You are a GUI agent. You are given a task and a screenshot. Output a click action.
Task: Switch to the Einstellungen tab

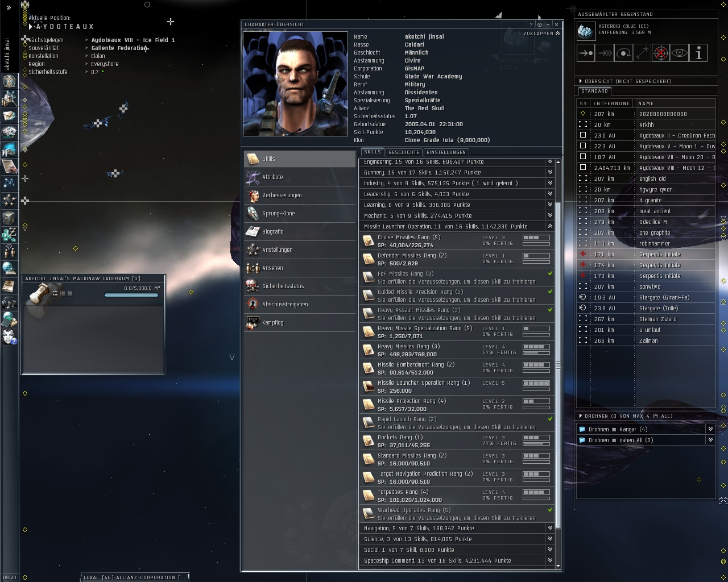(x=446, y=152)
